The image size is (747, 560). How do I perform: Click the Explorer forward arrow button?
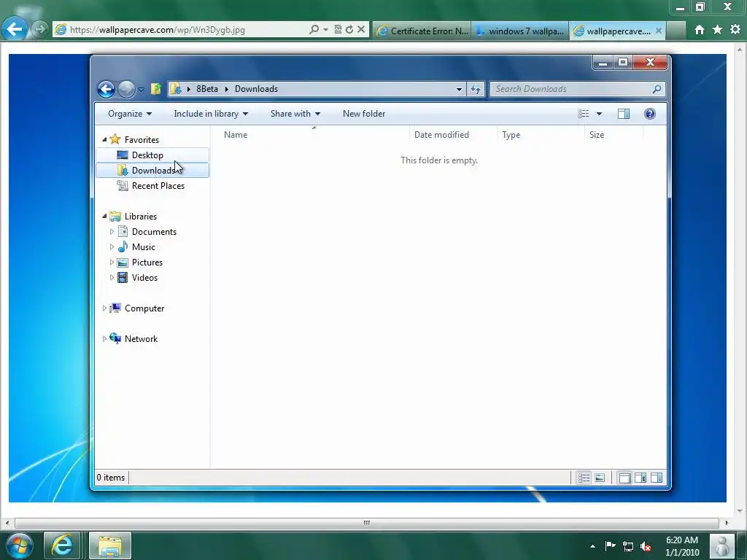tap(126, 89)
